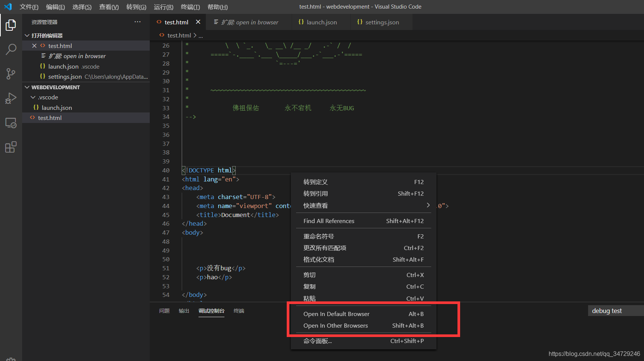Image resolution: width=644 pixels, height=361 pixels.
Task: Close test.html from 打开的编辑器 list
Action: point(34,45)
